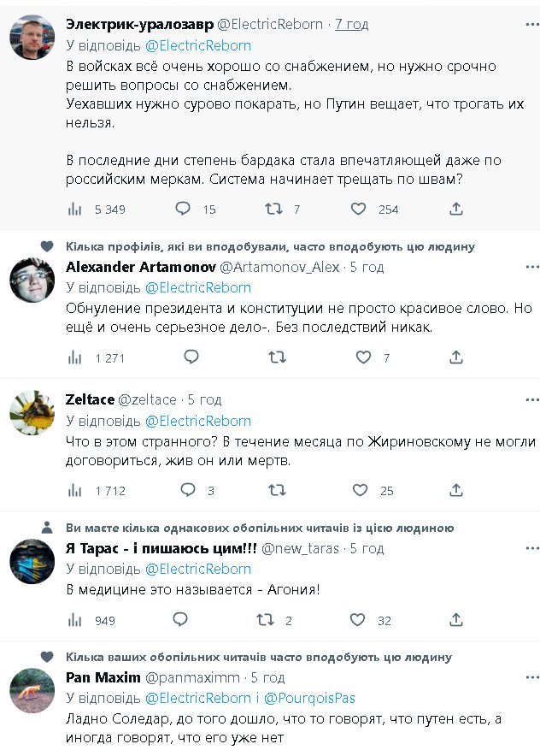Click Pan Maxim's display name
Screen dimensions: 540x756
pyautogui.click(x=103, y=677)
